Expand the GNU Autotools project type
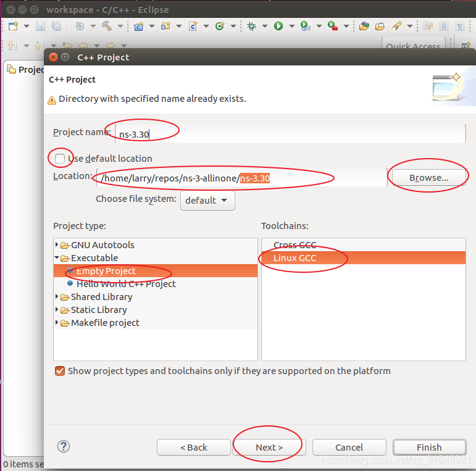This screenshot has width=476, height=471. point(57,244)
